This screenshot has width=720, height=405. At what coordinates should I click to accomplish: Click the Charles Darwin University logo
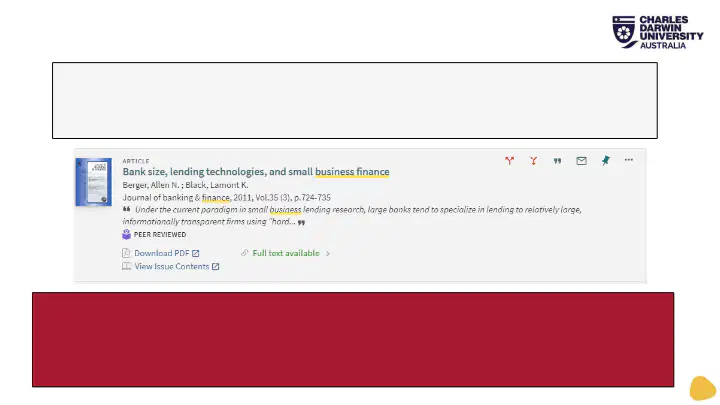click(658, 32)
